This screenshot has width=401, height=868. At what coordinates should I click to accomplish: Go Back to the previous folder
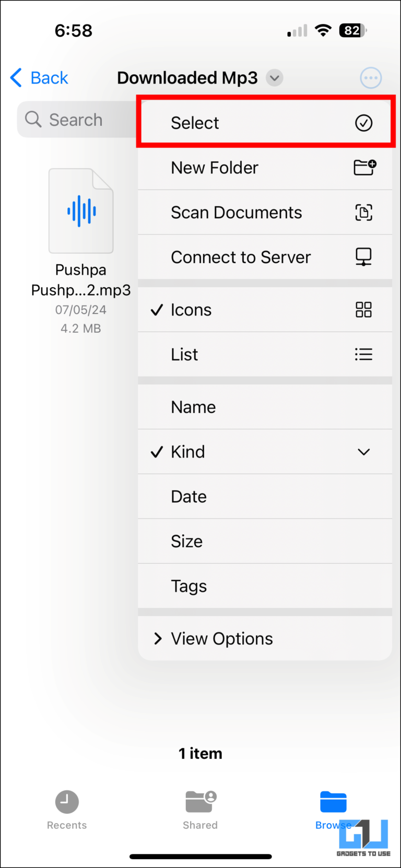coord(40,78)
